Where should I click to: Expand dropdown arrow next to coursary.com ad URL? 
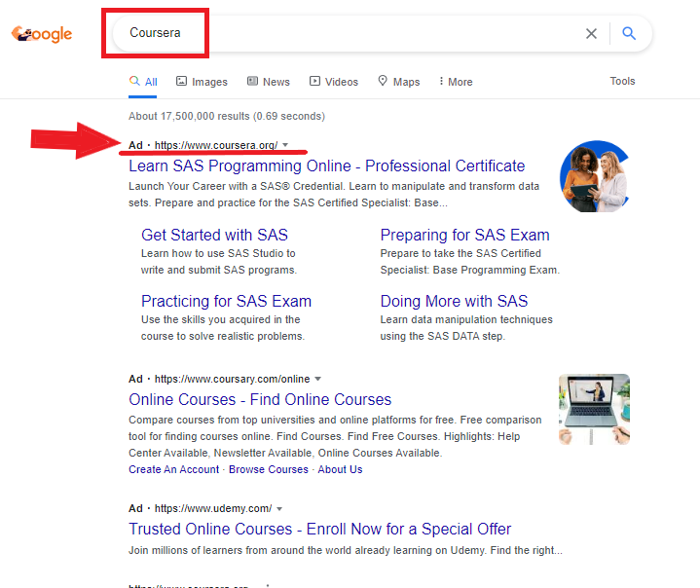(317, 379)
